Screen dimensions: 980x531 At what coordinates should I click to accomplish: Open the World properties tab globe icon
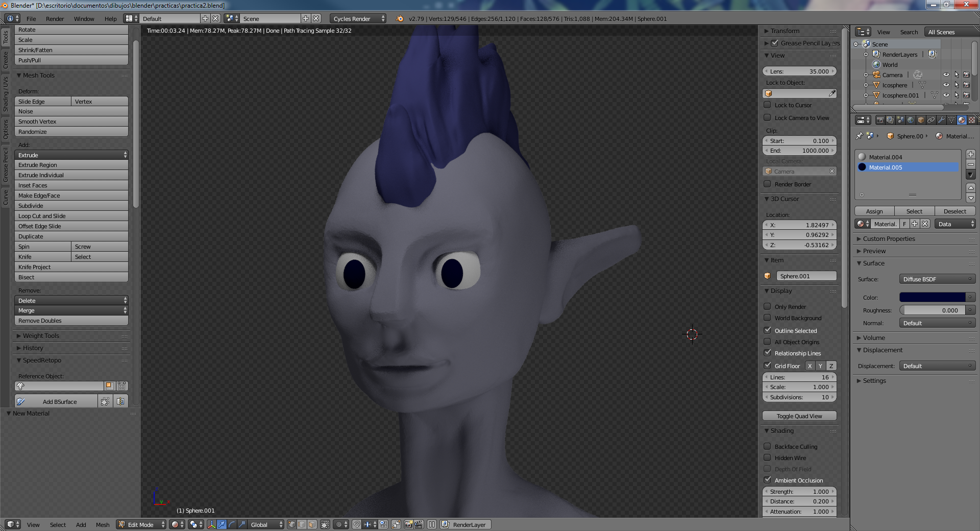[x=911, y=120]
